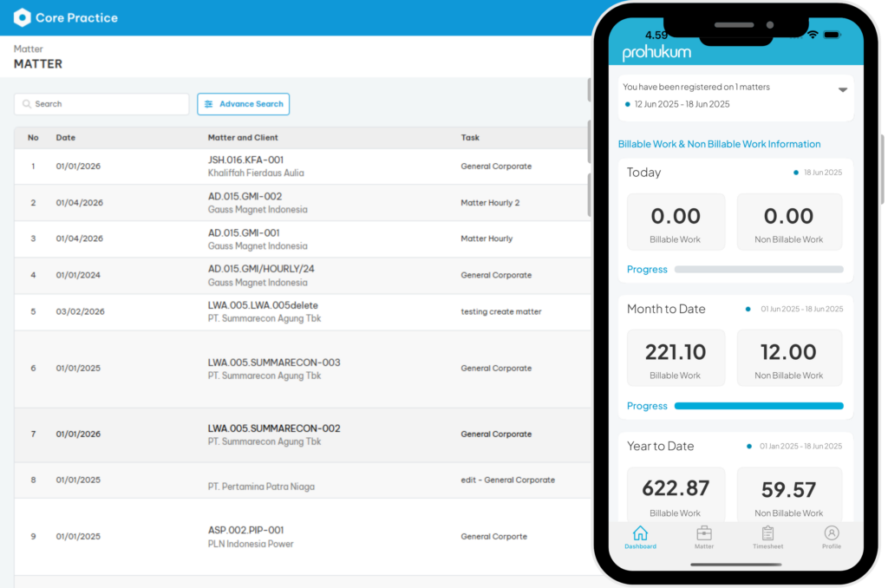Tap Today Non Billable Work 0.00 card
This screenshot has height=588, width=888.
coord(789,222)
